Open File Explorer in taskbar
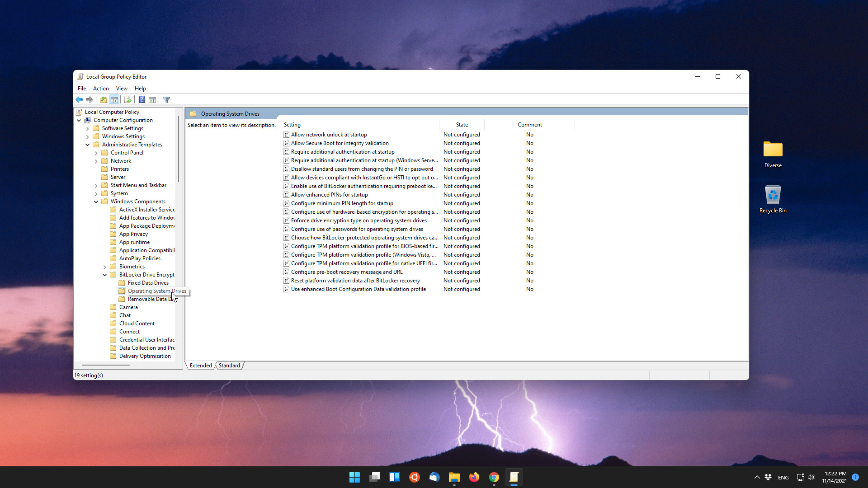 [454, 477]
